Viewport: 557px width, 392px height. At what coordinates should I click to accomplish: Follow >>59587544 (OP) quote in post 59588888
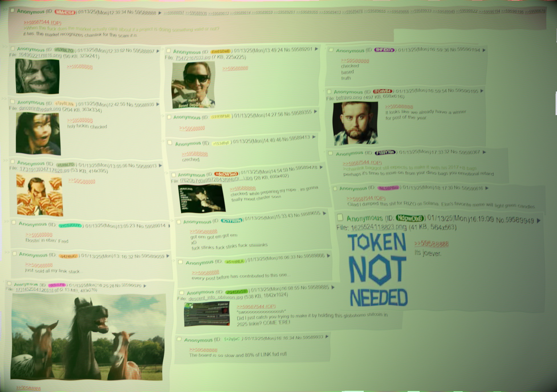coord(42,22)
